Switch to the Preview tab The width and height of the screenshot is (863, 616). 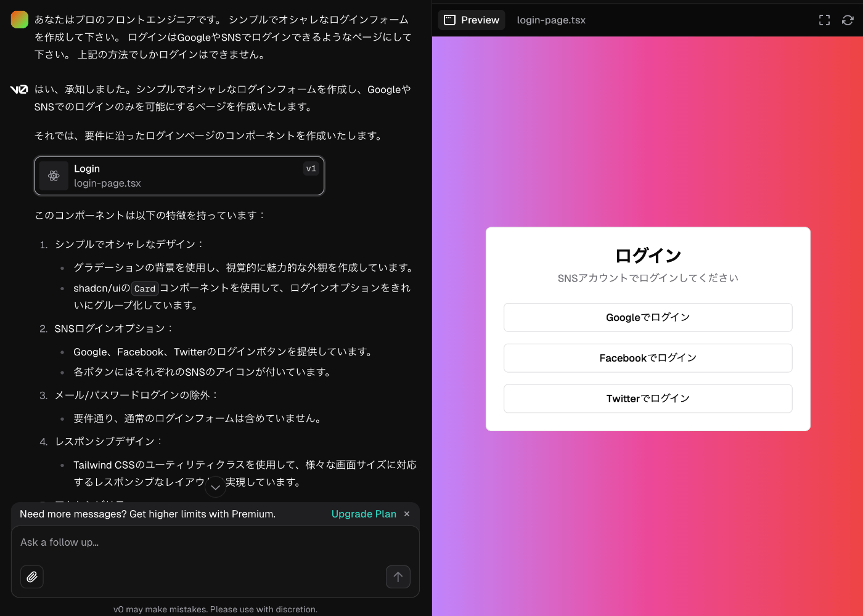click(x=472, y=20)
